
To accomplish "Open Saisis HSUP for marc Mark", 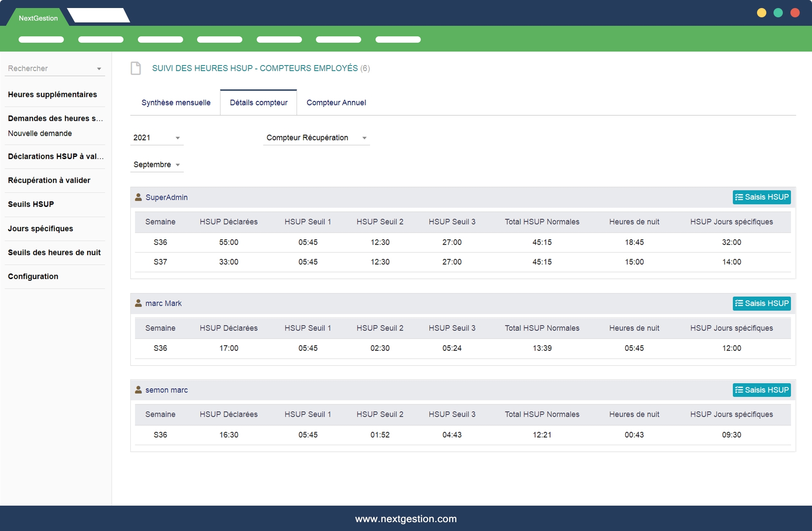I will 761,304.
